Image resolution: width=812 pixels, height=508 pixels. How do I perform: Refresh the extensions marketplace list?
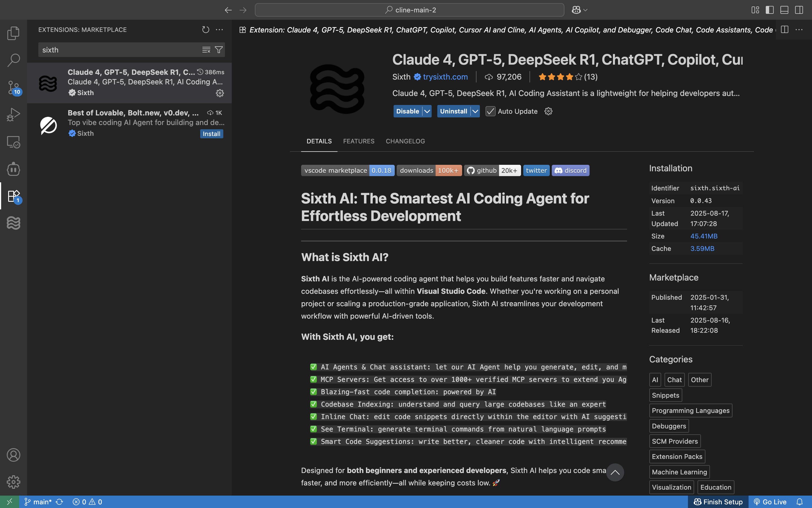[206, 30]
